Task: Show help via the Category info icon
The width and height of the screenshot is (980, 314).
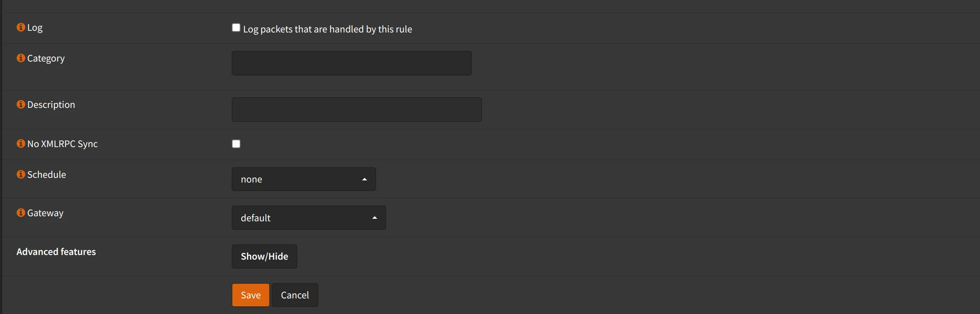Action: point(21,58)
